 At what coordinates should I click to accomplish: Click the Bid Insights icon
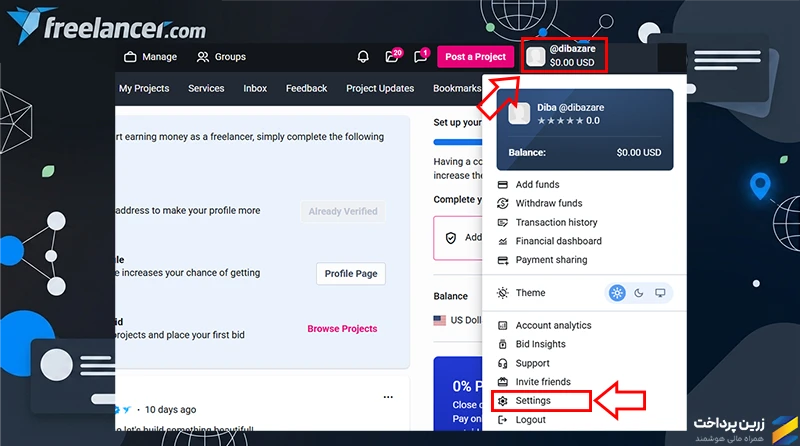click(503, 344)
